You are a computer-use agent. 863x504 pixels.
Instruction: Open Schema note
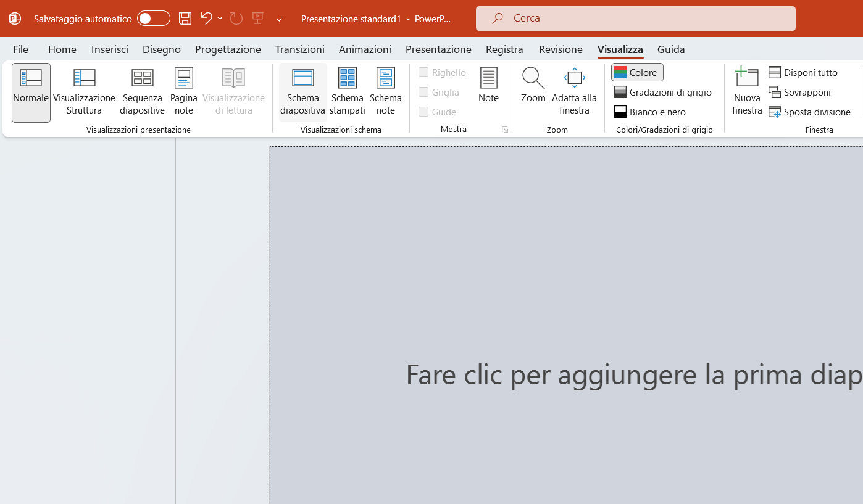coord(385,91)
